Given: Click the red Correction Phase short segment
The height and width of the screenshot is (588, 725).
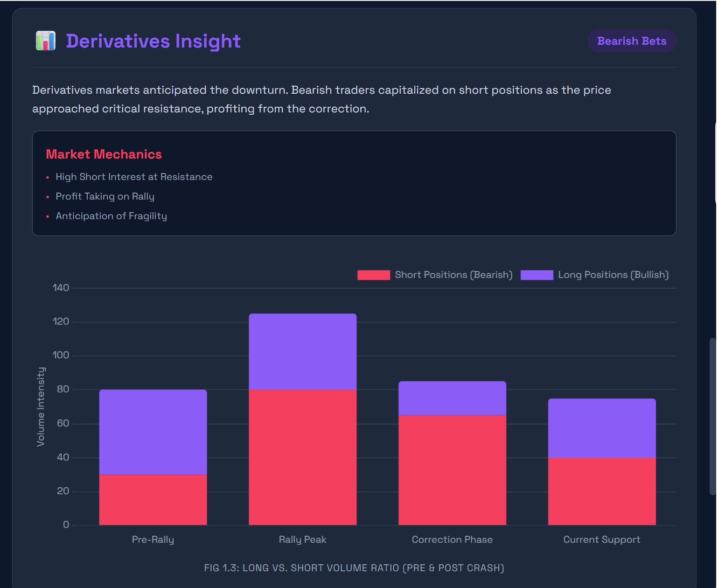Looking at the screenshot, I should click(x=453, y=470).
